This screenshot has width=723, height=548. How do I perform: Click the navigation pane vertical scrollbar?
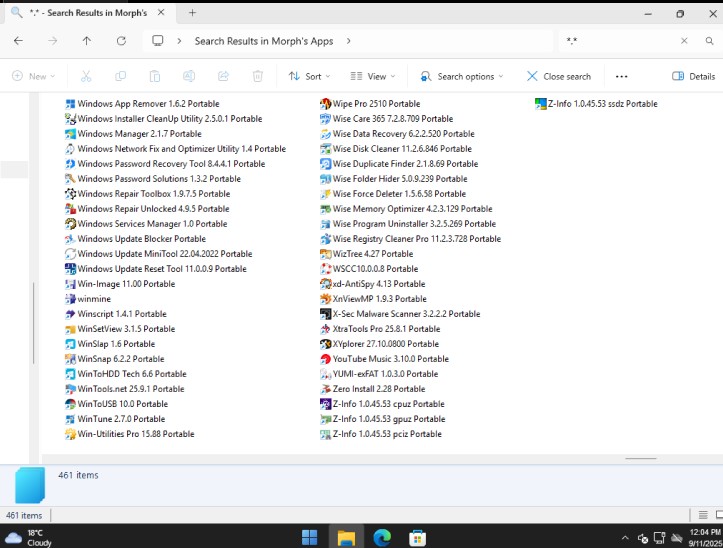click(34, 323)
